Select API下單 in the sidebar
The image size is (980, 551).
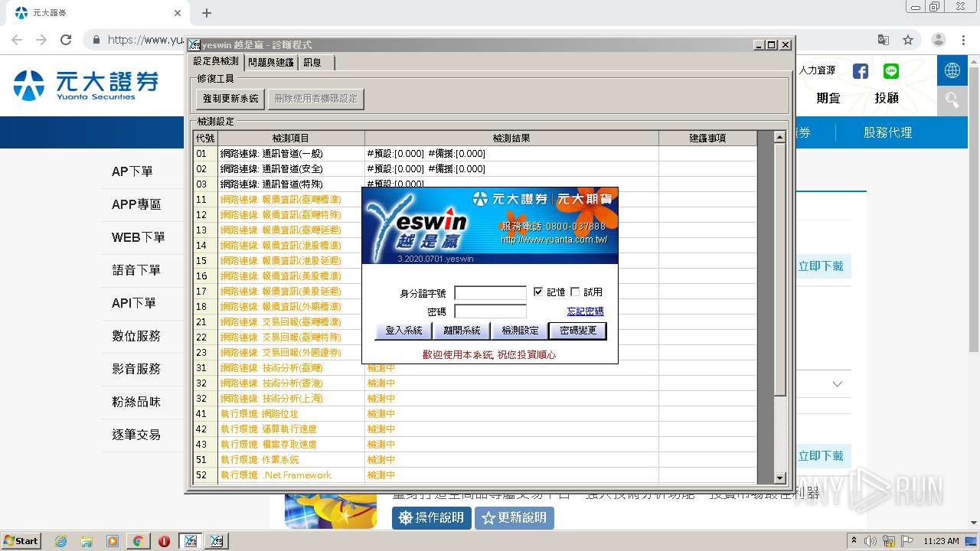134,303
